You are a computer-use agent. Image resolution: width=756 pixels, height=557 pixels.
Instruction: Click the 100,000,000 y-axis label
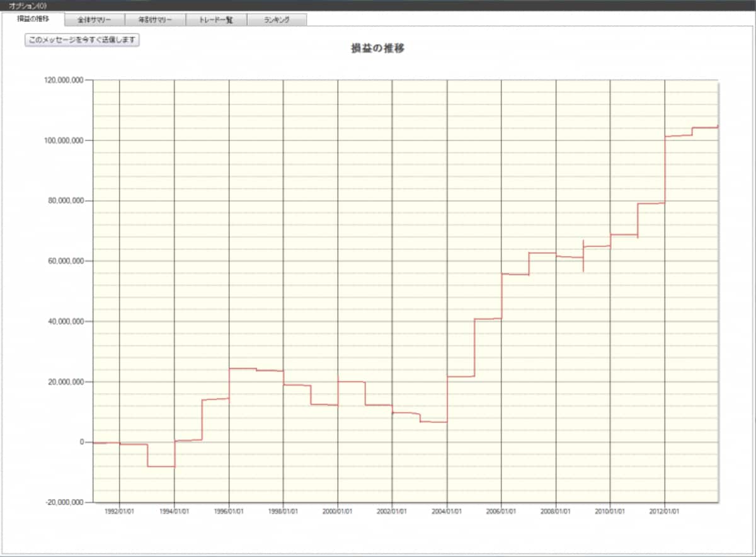tap(64, 141)
